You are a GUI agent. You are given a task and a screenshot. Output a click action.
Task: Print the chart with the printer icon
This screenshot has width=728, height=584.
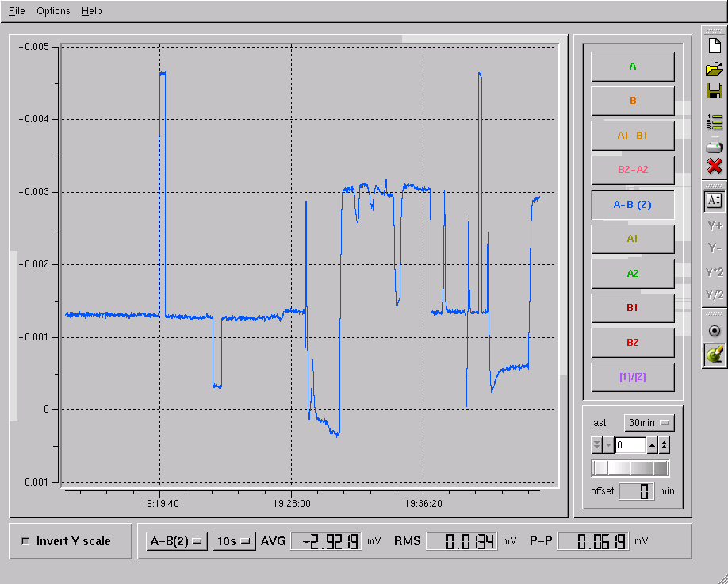click(x=714, y=144)
